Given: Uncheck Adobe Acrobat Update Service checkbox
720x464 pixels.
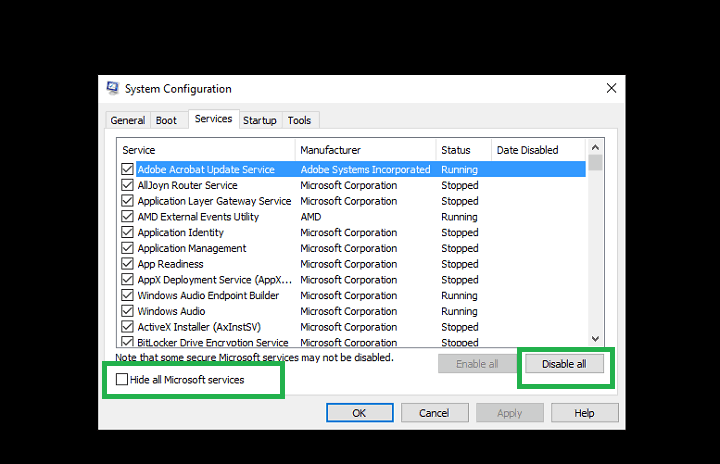Looking at the screenshot, I should pos(127,170).
